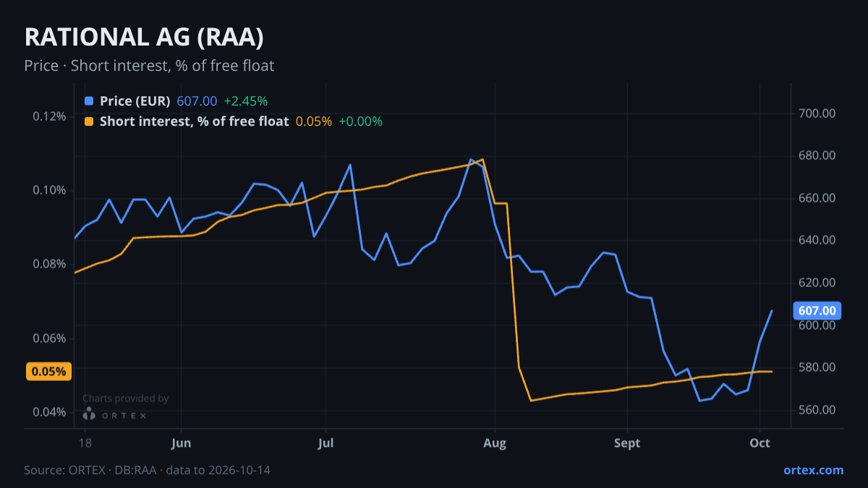Image resolution: width=868 pixels, height=488 pixels.
Task: Click the 700.00 right axis label
Action: pos(817,114)
